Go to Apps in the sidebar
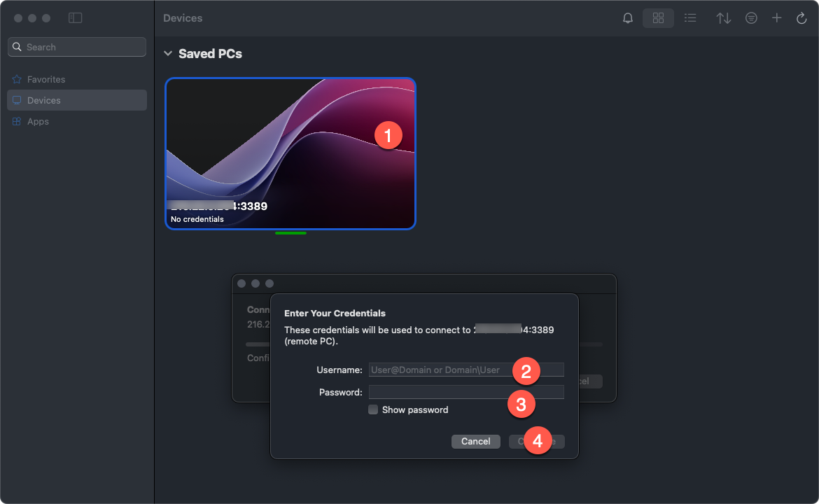819x504 pixels. (x=38, y=122)
